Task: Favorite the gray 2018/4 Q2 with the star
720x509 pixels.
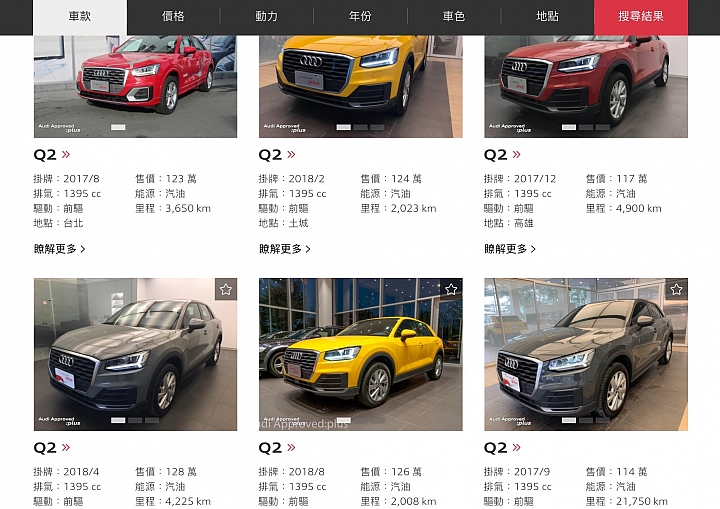Action: (226, 289)
